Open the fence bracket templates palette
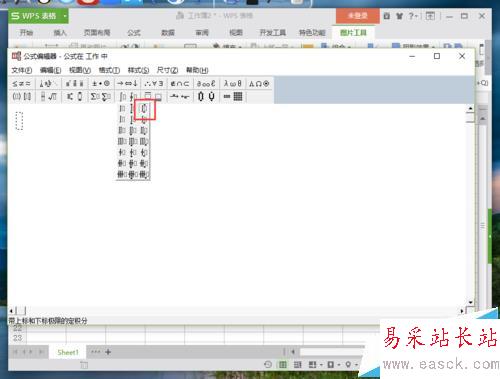500x379 pixels. [22, 97]
